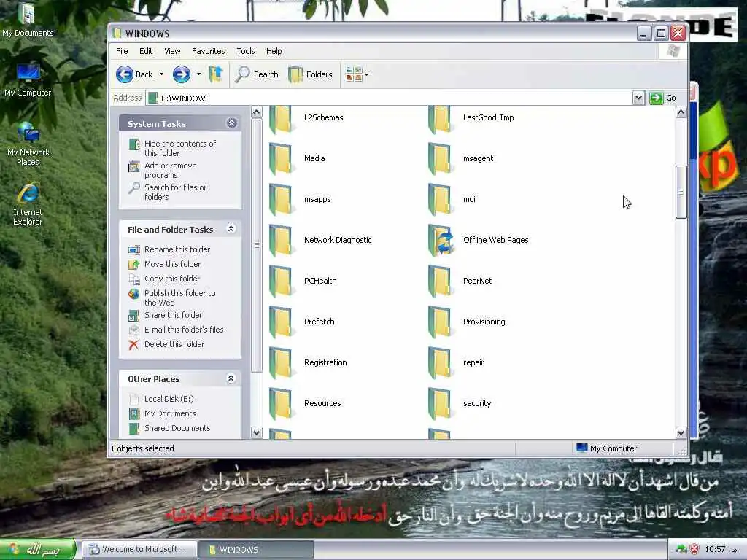
Task: Open My Network Places desktop icon
Action: (28, 144)
